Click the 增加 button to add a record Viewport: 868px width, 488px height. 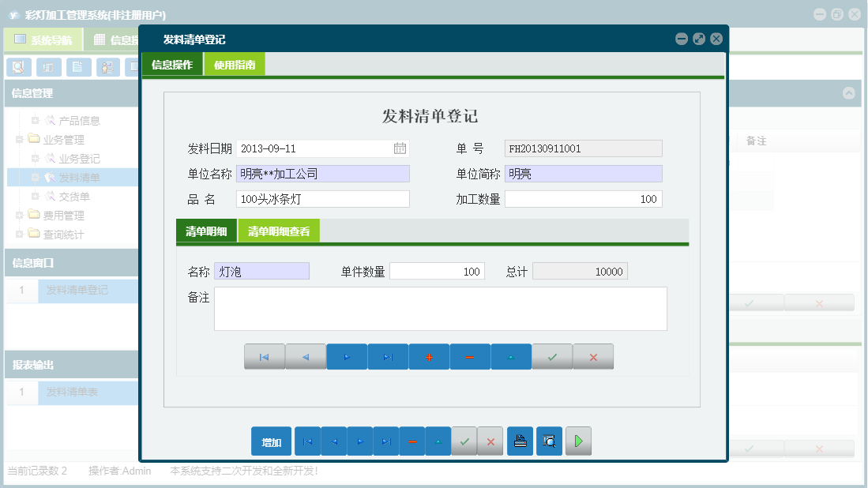[272, 441]
